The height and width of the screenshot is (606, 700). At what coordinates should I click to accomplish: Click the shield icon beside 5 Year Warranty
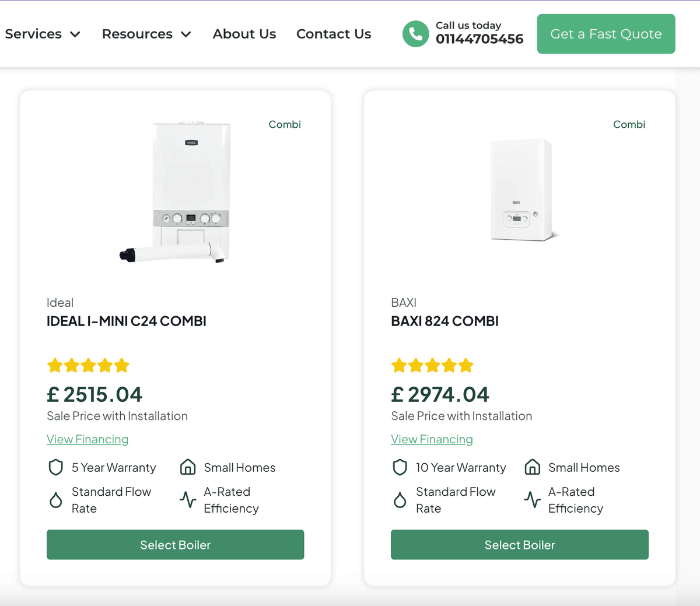[x=55, y=467]
